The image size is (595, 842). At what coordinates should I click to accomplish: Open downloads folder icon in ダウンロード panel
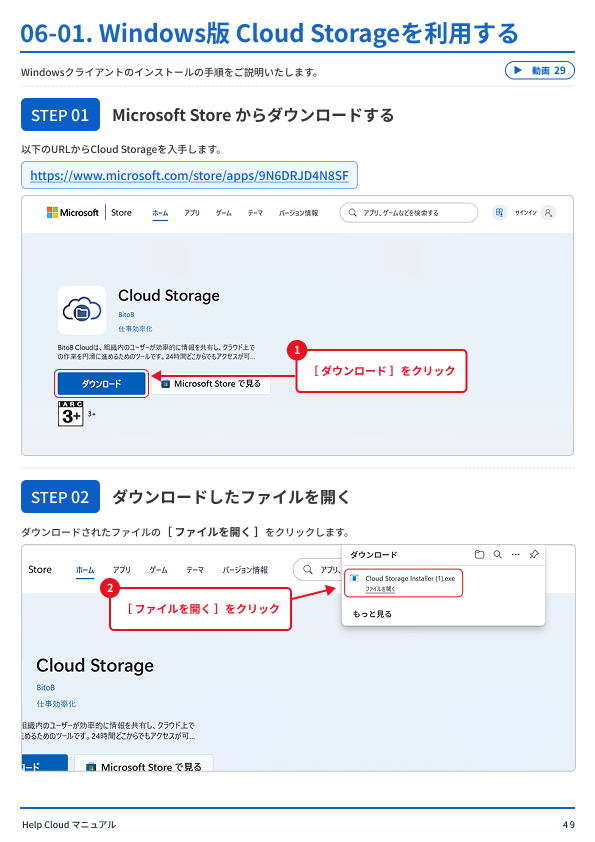point(480,555)
